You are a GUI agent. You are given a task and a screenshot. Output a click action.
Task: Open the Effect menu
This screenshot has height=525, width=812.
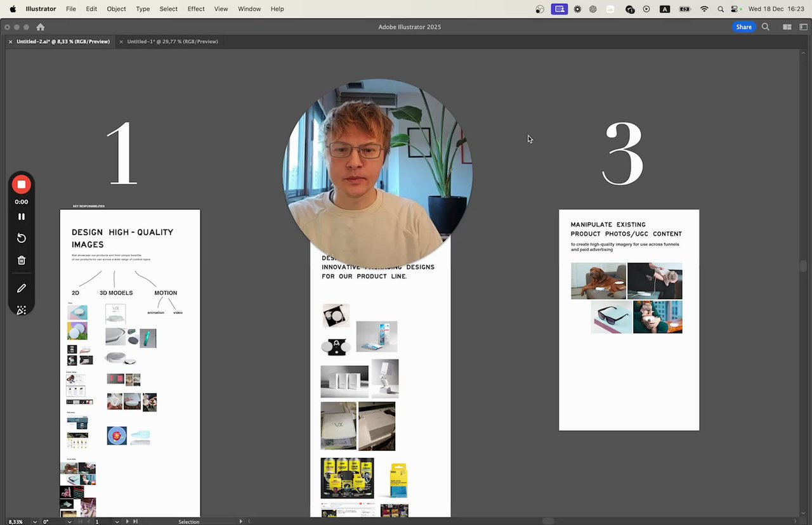point(196,9)
